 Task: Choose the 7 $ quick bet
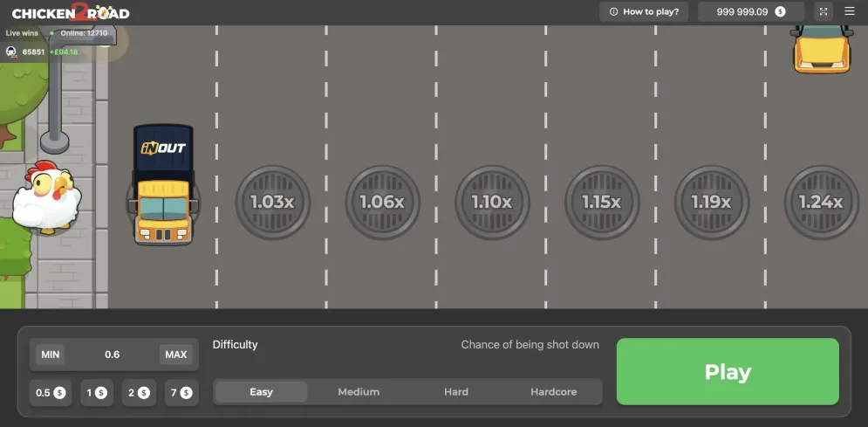[x=181, y=393]
